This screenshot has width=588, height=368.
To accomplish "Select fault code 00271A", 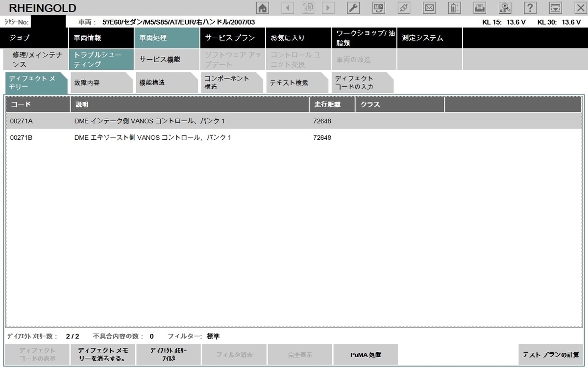I will click(21, 121).
